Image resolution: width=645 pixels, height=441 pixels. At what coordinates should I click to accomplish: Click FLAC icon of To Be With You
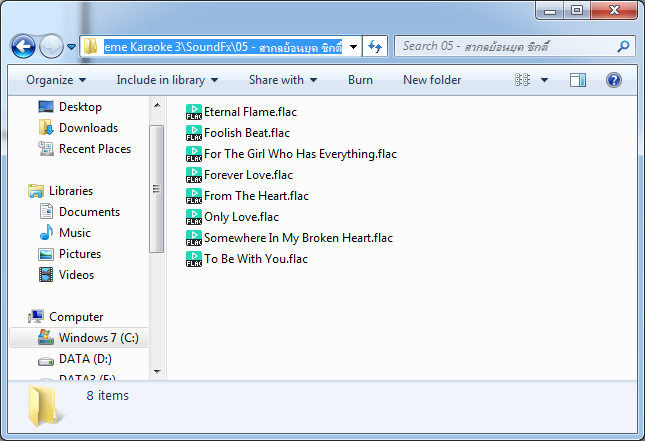tap(194, 259)
